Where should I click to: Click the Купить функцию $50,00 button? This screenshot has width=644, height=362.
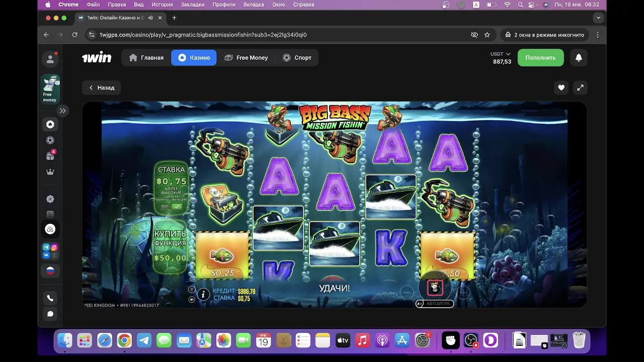coord(170,246)
